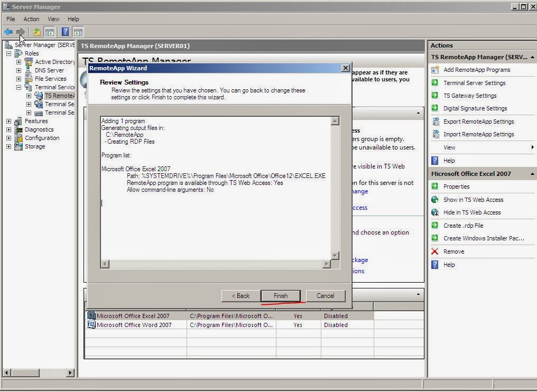The height and width of the screenshot is (392, 537).
Task: Open the View submenu arrow in Actions
Action: pos(532,147)
